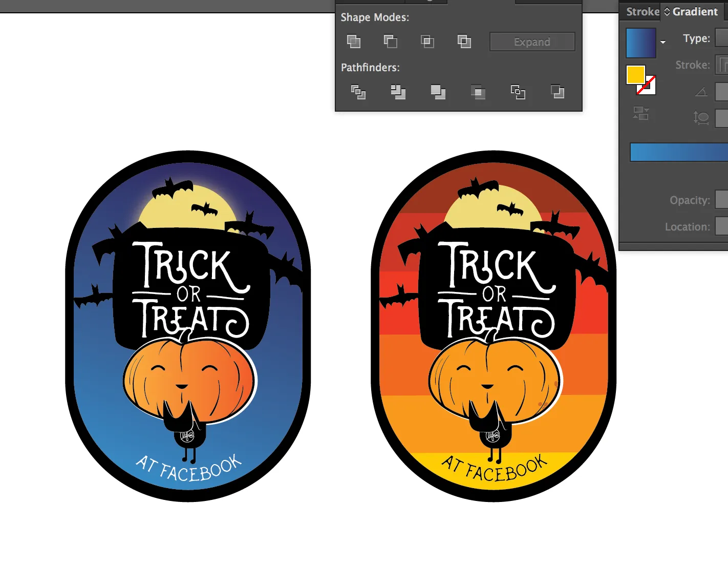728x587 pixels.
Task: Click 'AT FACEBOOK' text on blue badge
Action: coord(189,468)
